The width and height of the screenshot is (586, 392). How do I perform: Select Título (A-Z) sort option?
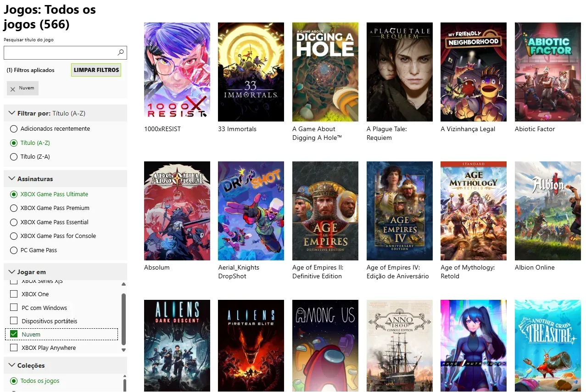point(14,143)
